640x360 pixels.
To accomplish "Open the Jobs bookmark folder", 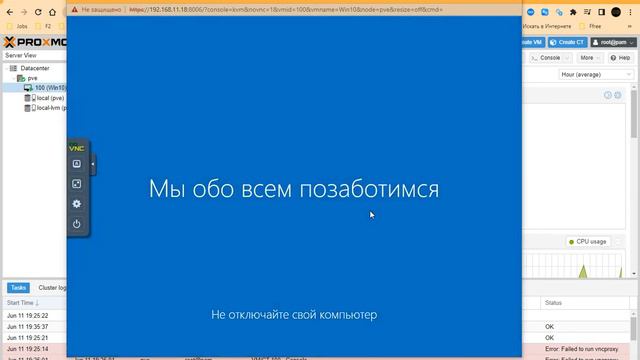I will point(18,26).
